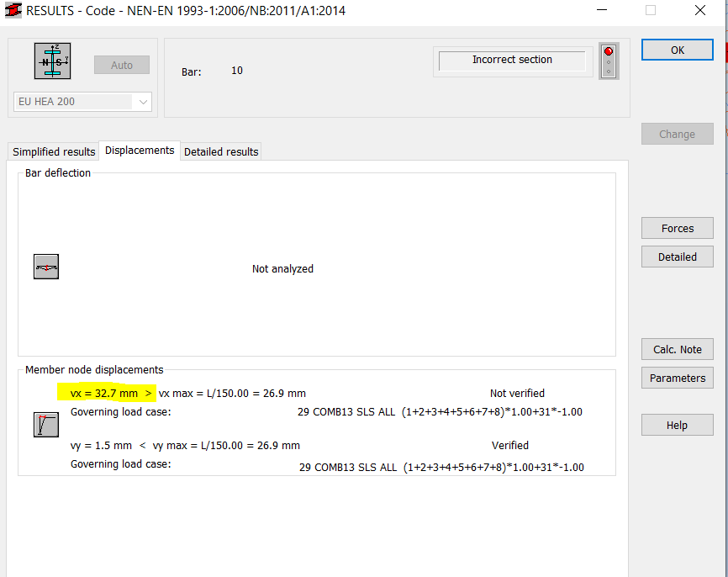
Task: Click the HEA cross-section profile icon
Action: (52, 60)
